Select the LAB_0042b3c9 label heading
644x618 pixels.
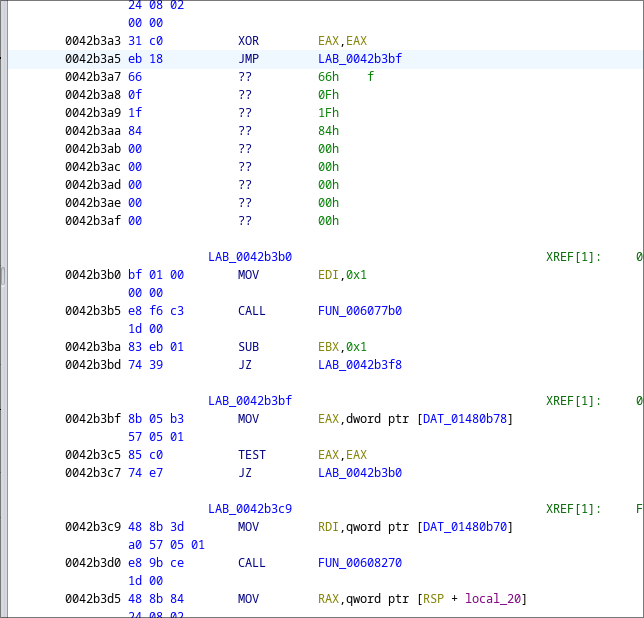pos(250,509)
